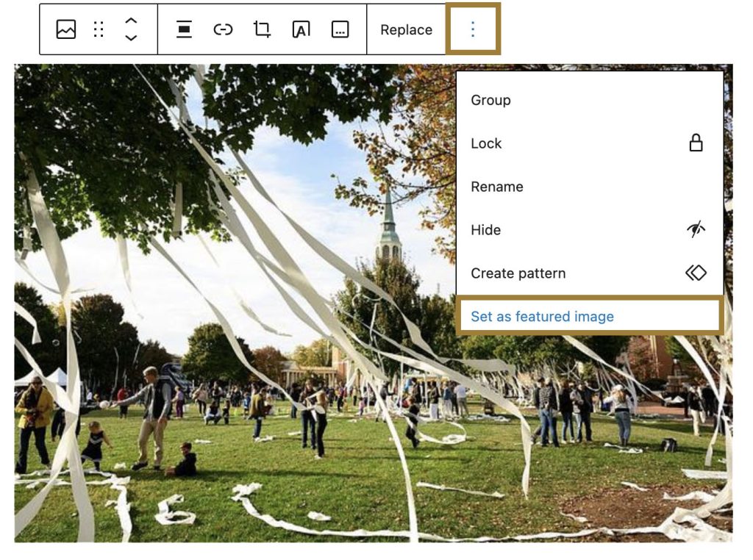Click the crossed-out eye visibility icon
The image size is (753, 560).
coord(696,230)
